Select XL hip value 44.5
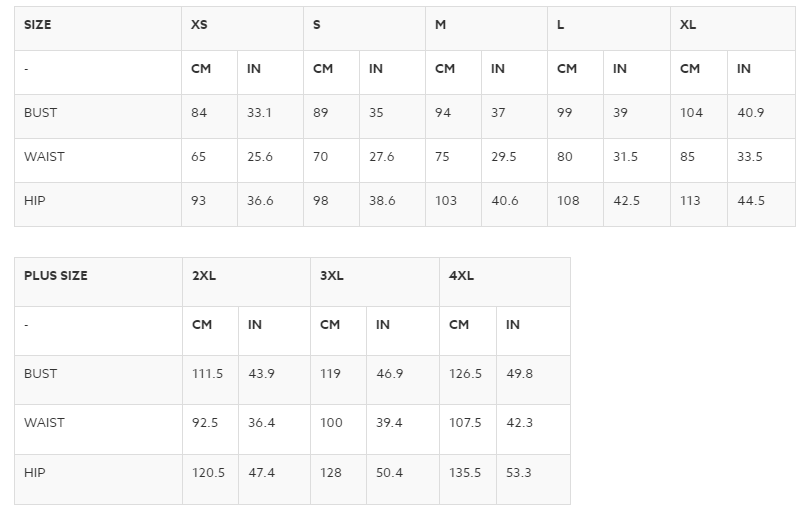808x513 pixels. (x=751, y=201)
